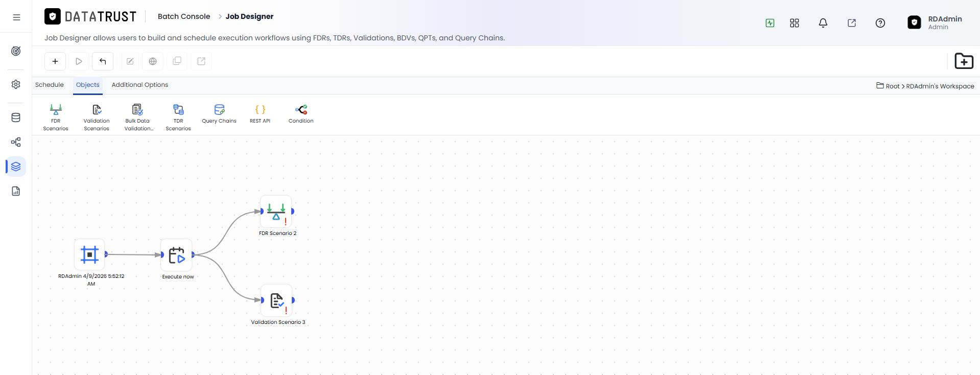
Task: Click the output port of Execute now node
Action: 193,254
